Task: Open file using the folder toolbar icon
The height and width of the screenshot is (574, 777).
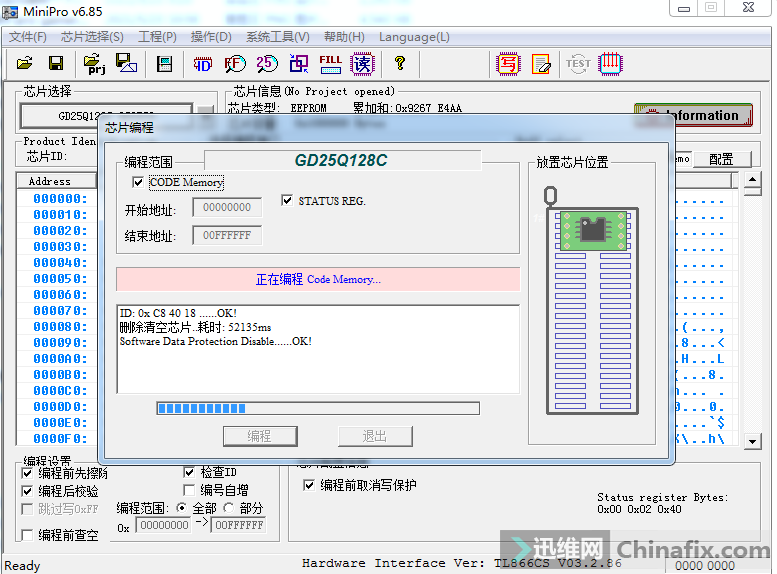Action: pyautogui.click(x=24, y=63)
